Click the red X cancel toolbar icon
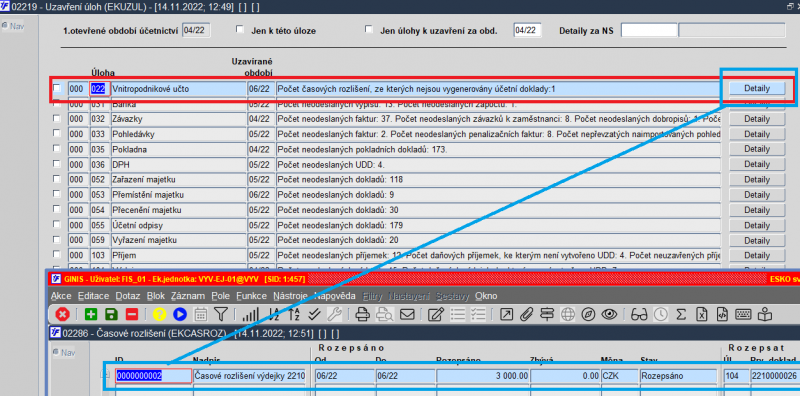The width and height of the screenshot is (800, 396). tap(62, 314)
